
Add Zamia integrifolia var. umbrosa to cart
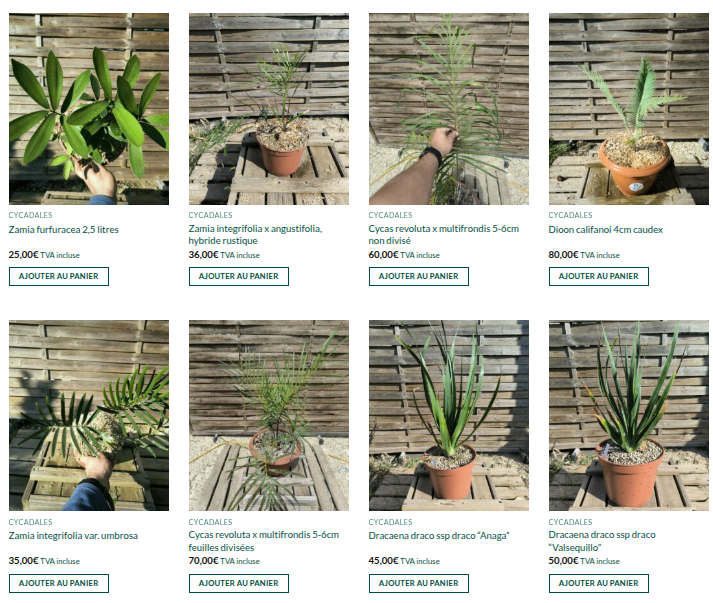coord(59,583)
